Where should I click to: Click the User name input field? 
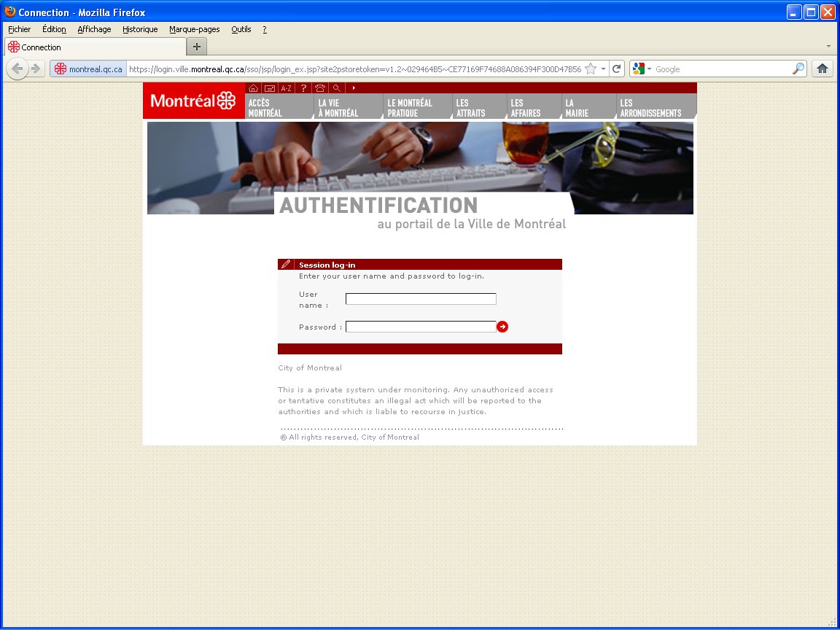pos(421,299)
